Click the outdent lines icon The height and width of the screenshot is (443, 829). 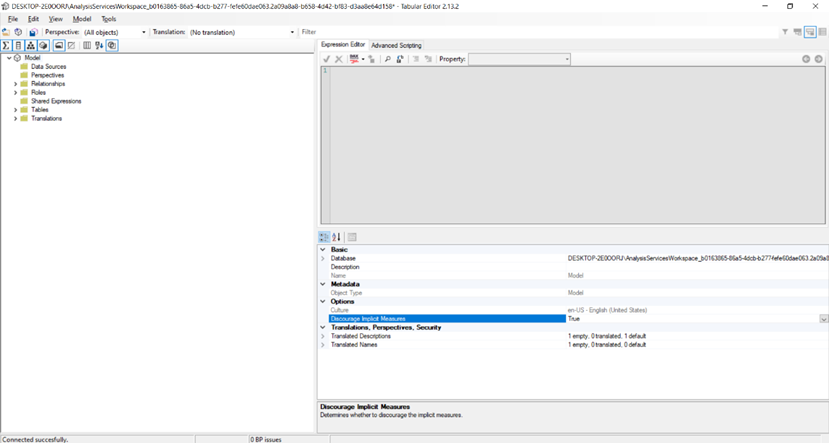coord(416,59)
